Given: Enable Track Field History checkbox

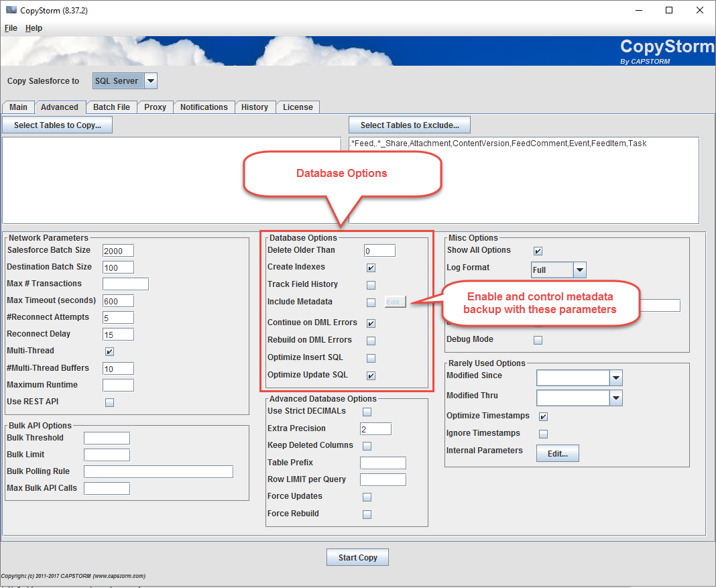Looking at the screenshot, I should 371,286.
